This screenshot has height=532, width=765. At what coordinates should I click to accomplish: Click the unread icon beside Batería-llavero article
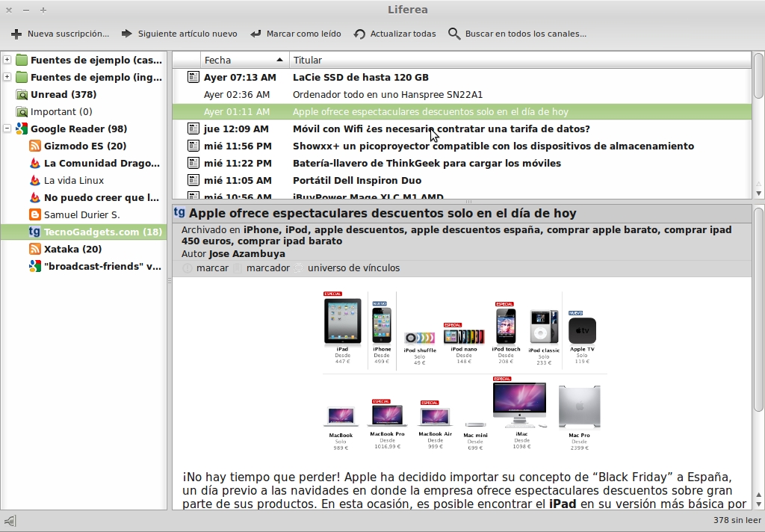pos(193,163)
